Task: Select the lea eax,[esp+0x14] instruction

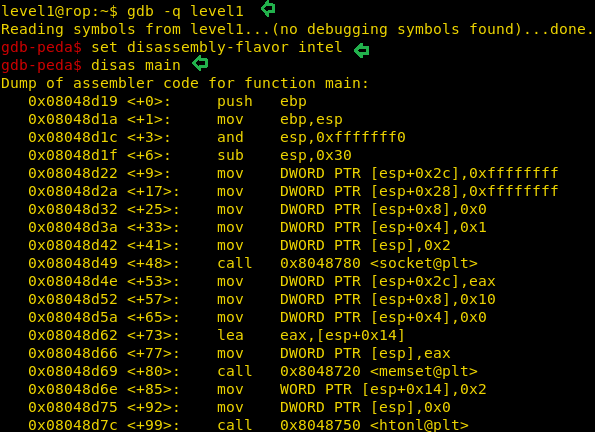Action: pos(311,335)
